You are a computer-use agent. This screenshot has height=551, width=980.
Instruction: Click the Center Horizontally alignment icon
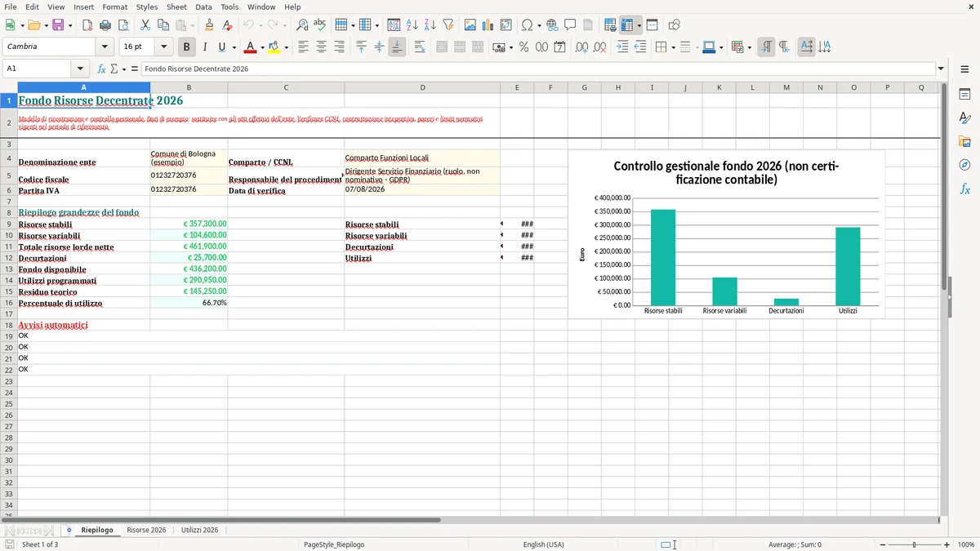point(322,47)
